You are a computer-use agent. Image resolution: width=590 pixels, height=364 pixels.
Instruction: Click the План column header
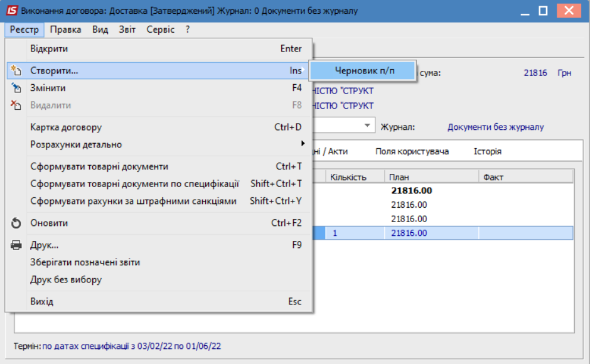coord(432,177)
